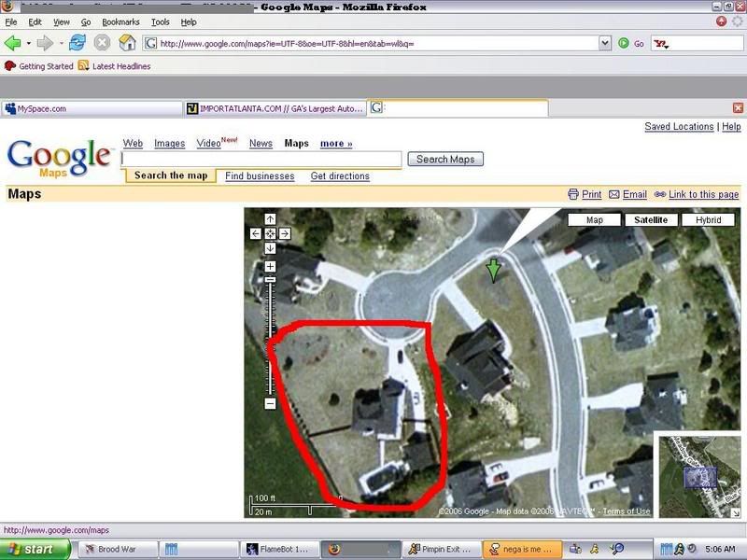Switch to plain Map view

[x=594, y=220]
